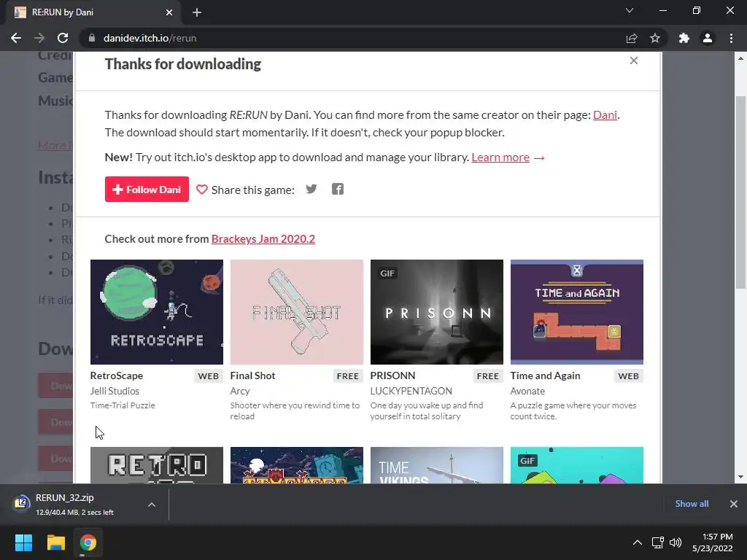Open the RetroScape game thumbnail
The height and width of the screenshot is (560, 747).
click(157, 312)
